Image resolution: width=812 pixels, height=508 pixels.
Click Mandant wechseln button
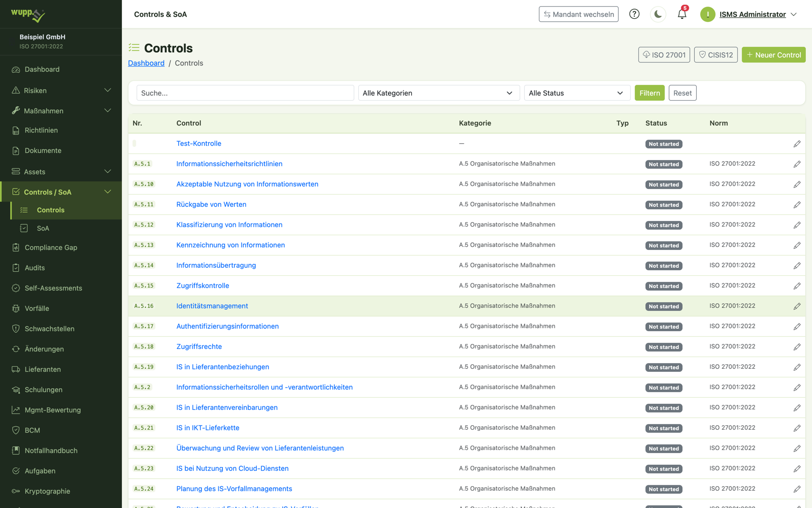tap(579, 14)
